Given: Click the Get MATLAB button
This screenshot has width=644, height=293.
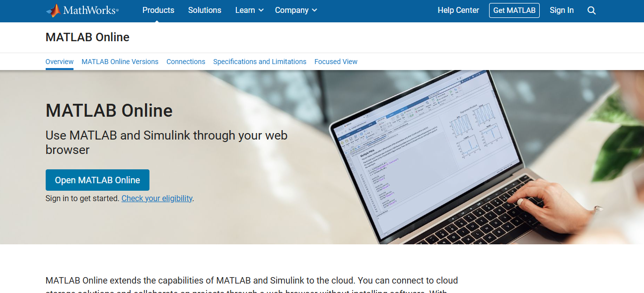Looking at the screenshot, I should pos(514,10).
